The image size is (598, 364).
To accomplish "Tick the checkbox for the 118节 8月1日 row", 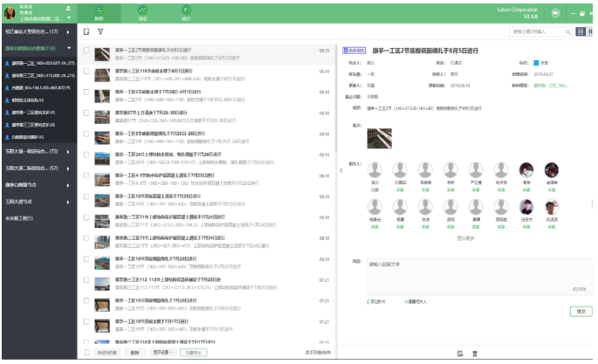I will pyautogui.click(x=86, y=72).
